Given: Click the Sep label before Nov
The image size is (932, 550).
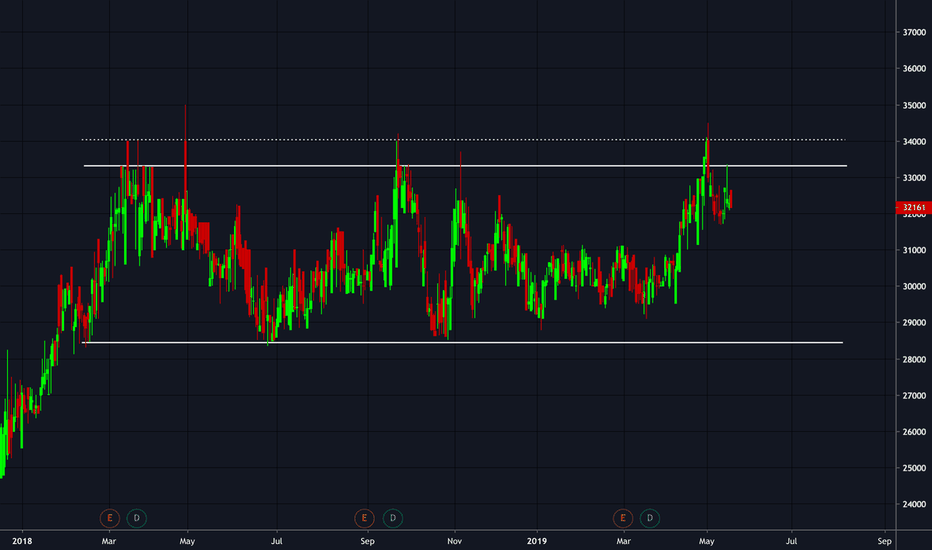Looking at the screenshot, I should pyautogui.click(x=367, y=541).
